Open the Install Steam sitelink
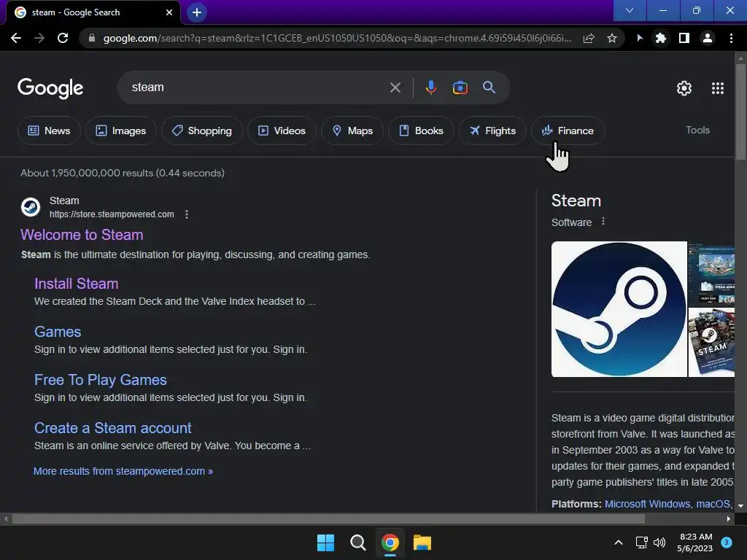Viewport: 747px width, 560px height. (76, 284)
